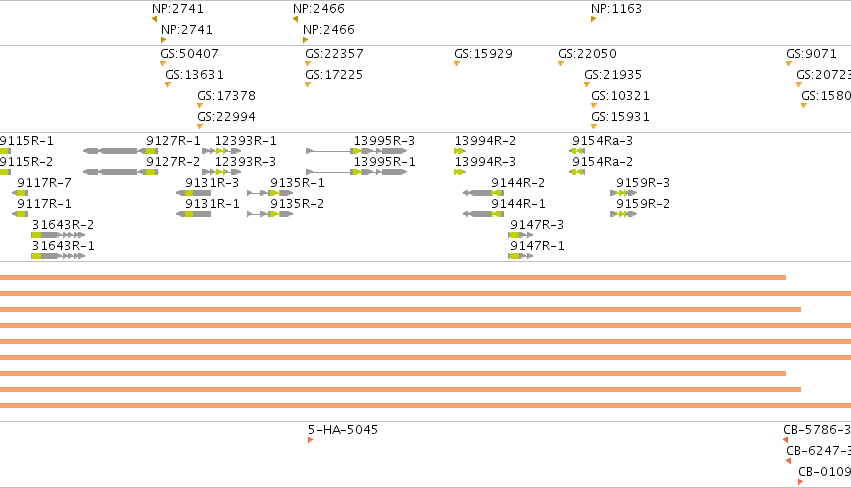851x488 pixels.
Task: Select the CB-5786-3 red triangle marker
Action: tap(785, 440)
